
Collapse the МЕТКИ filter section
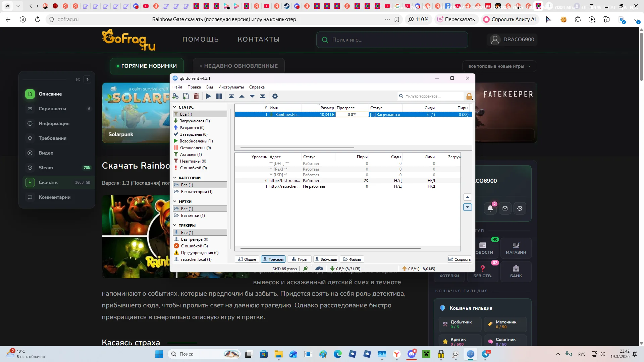click(175, 202)
